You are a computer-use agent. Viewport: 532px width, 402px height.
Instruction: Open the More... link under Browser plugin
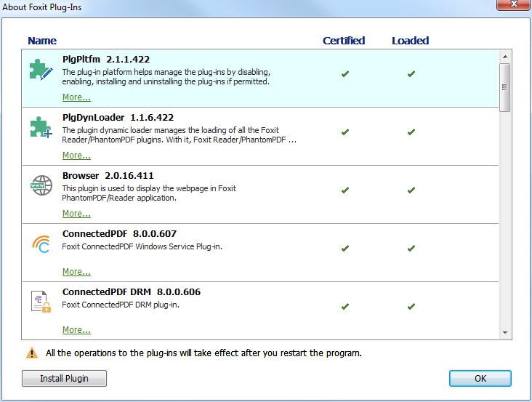(x=76, y=214)
